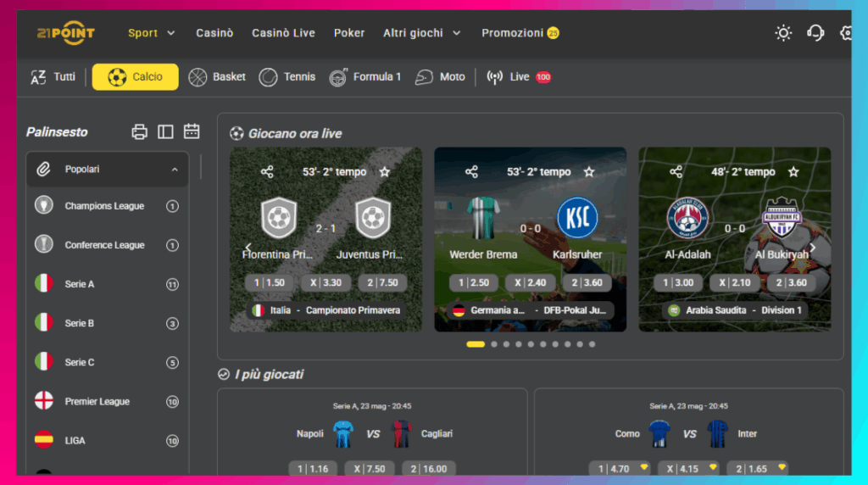Viewport: 868px width, 485px height.
Task: Bet X at 2.40 Werder Brema match
Action: pos(531,283)
